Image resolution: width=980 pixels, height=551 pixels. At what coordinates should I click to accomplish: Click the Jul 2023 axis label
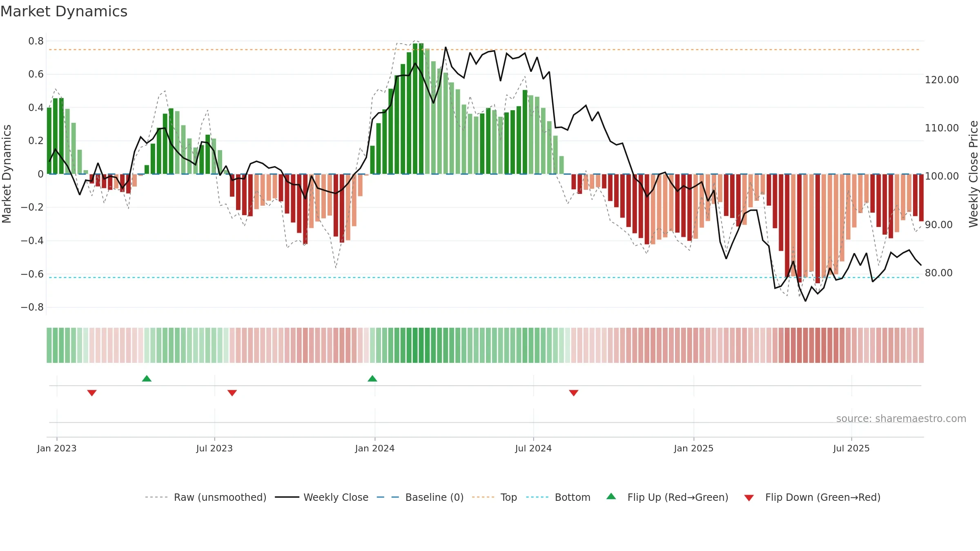click(214, 448)
